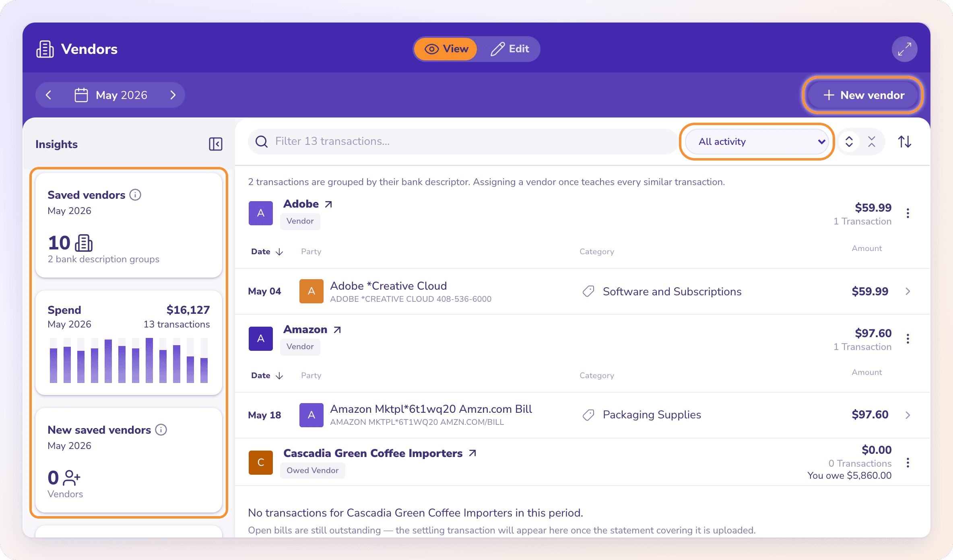Image resolution: width=953 pixels, height=560 pixels.
Task: Click the orange Adobe transaction avatar
Action: pos(311,291)
